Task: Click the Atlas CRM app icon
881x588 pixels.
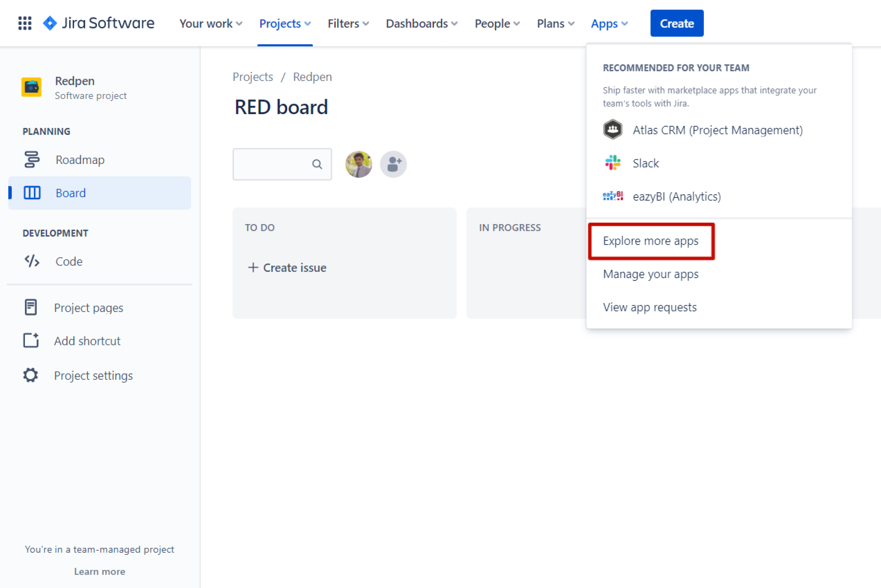Action: coord(613,130)
